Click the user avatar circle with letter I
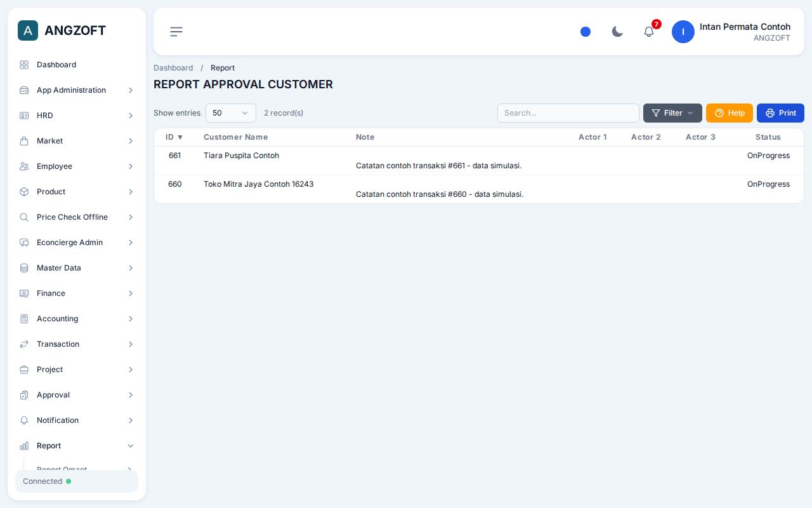 pyautogui.click(x=683, y=32)
